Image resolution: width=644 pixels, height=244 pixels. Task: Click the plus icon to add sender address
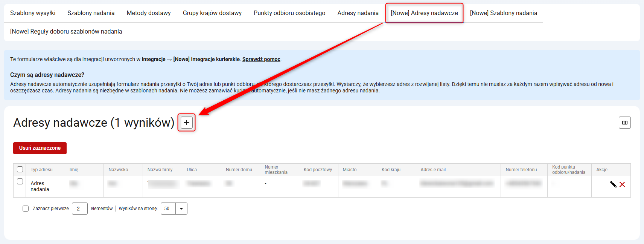pyautogui.click(x=187, y=123)
